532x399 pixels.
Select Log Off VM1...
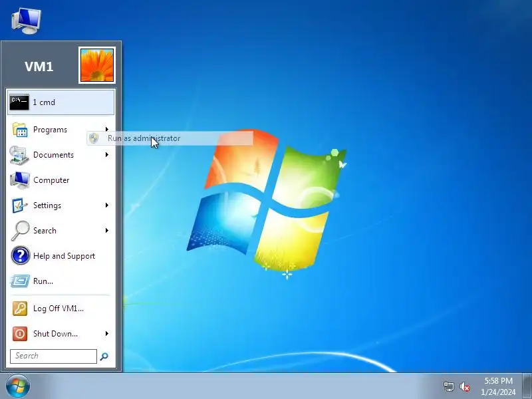tap(61, 309)
